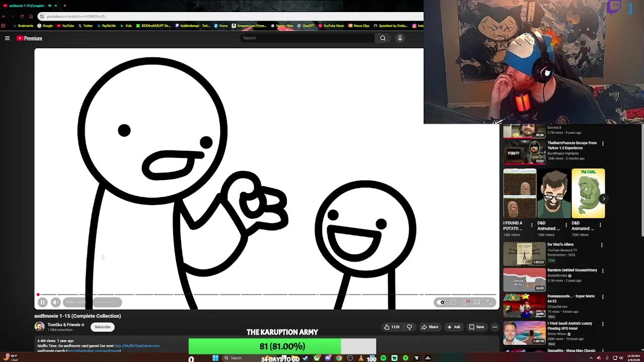The height and width of the screenshot is (362, 644).
Task: Open the PayPal.Me bookmark
Action: click(107, 26)
